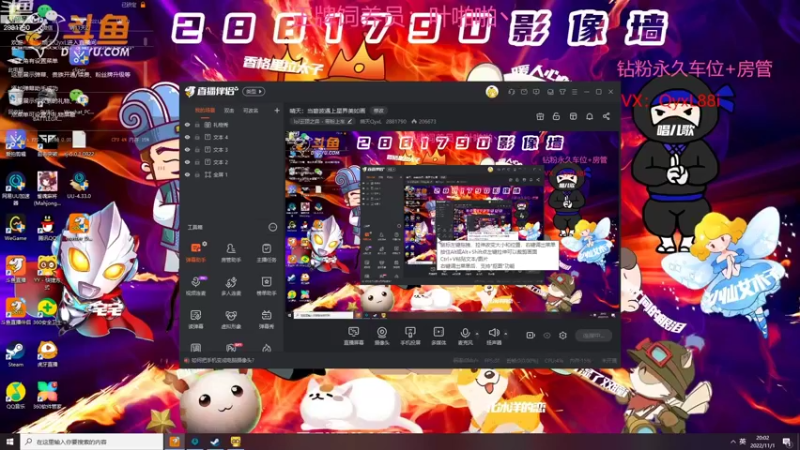Add 直播屏幕 screen capture source

354,336
